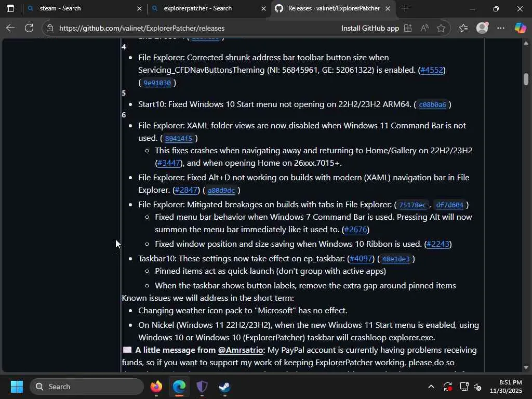
Task: Click text "Start10: Fixed Windows 10 Start menu not opening"
Action: [232, 104]
